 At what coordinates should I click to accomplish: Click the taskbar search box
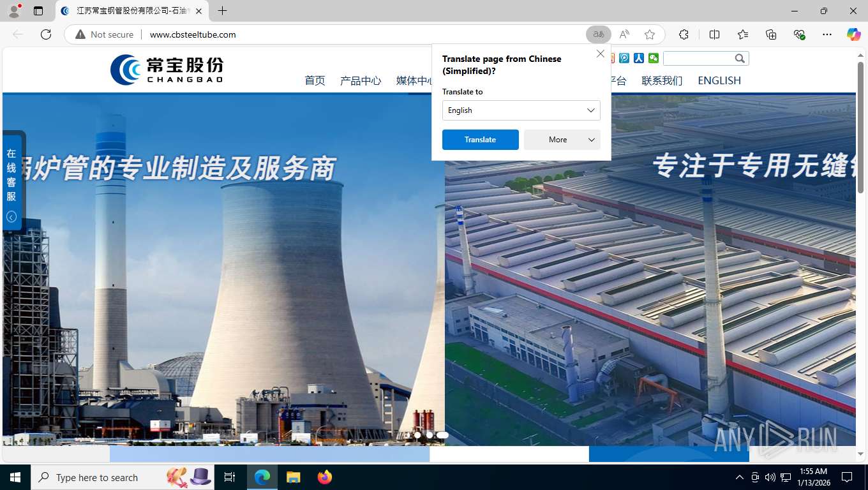pyautogui.click(x=123, y=477)
